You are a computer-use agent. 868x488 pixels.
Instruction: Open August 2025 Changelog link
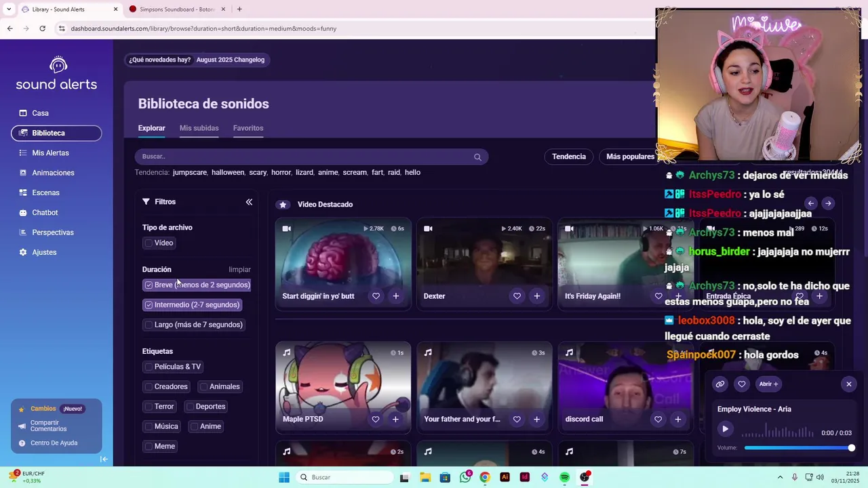[231, 60]
